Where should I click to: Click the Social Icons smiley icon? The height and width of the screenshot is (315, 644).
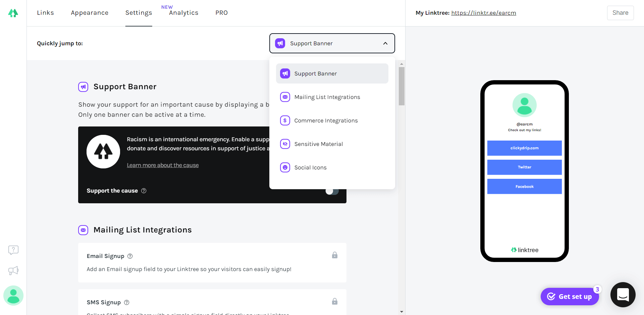point(285,167)
